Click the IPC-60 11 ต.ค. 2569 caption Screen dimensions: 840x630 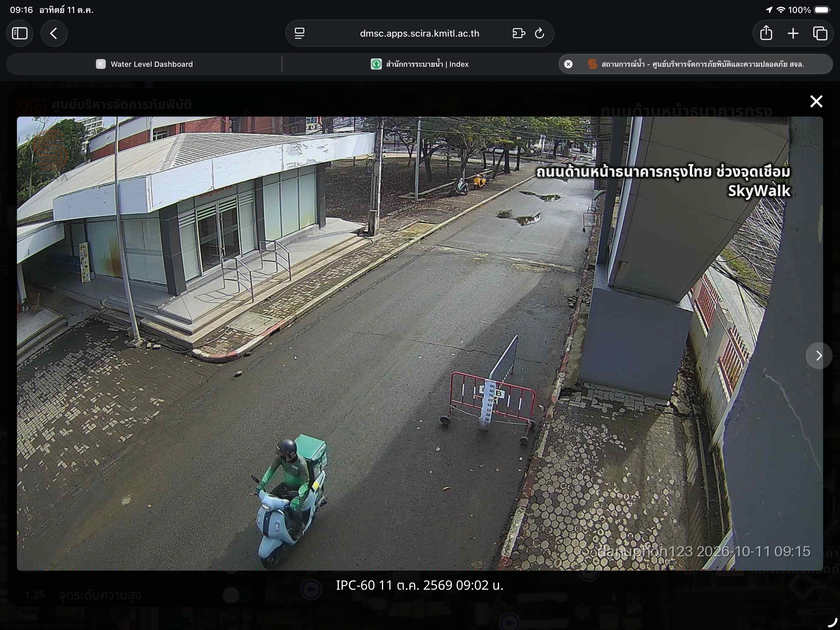click(420, 585)
